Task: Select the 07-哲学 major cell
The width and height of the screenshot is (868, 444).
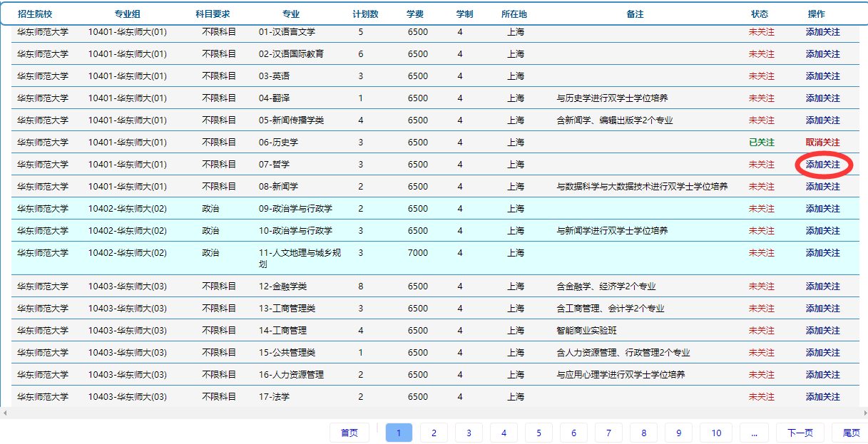Action: coord(274,165)
